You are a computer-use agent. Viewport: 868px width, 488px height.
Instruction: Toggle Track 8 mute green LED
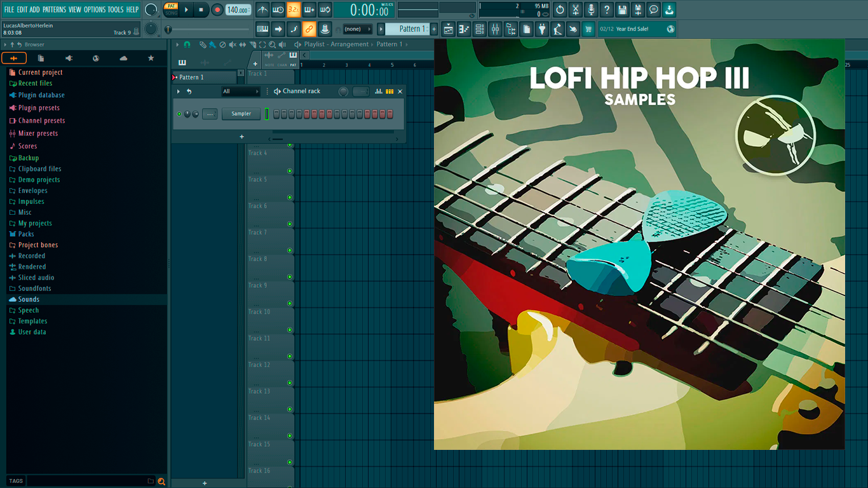[x=290, y=277]
